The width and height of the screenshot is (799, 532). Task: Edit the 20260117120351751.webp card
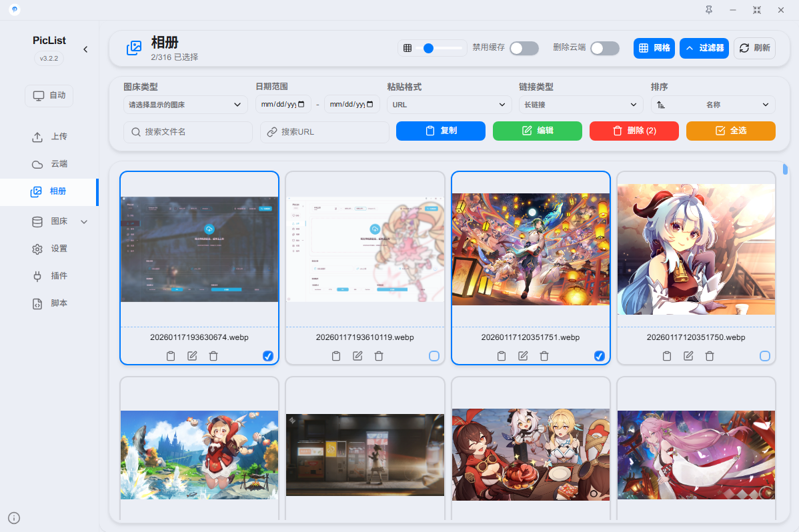click(x=523, y=356)
